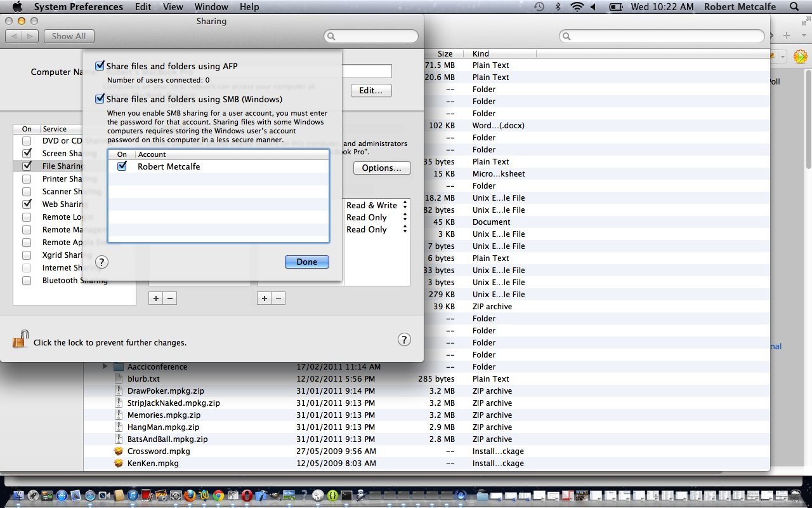Sort the file list by the Size column
This screenshot has height=508, width=812.
tap(445, 54)
